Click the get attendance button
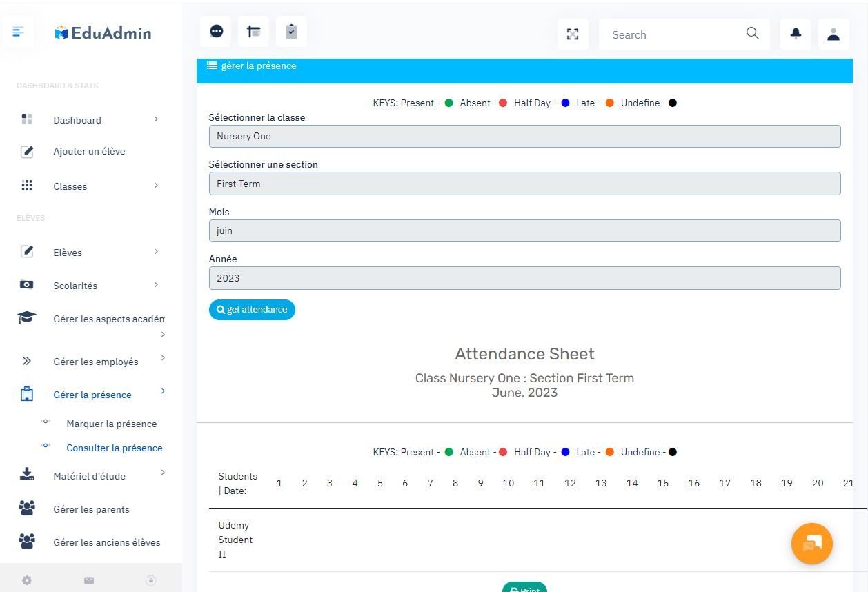The width and height of the screenshot is (868, 592). (252, 310)
